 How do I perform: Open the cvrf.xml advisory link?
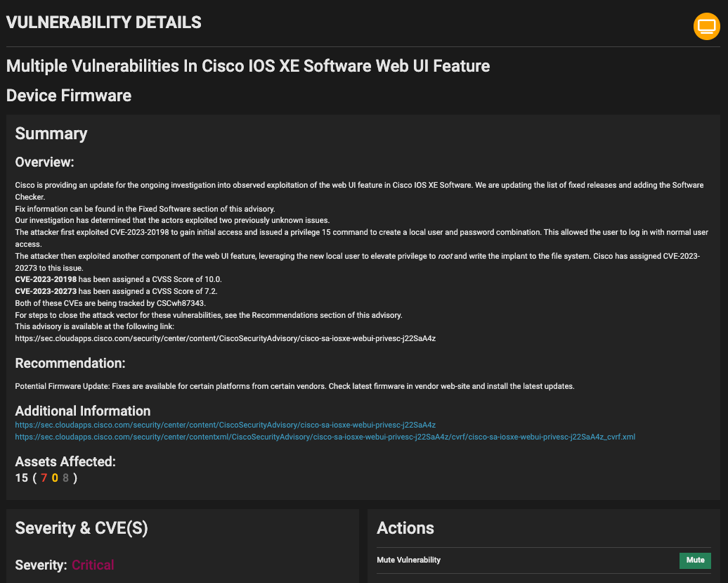point(325,437)
